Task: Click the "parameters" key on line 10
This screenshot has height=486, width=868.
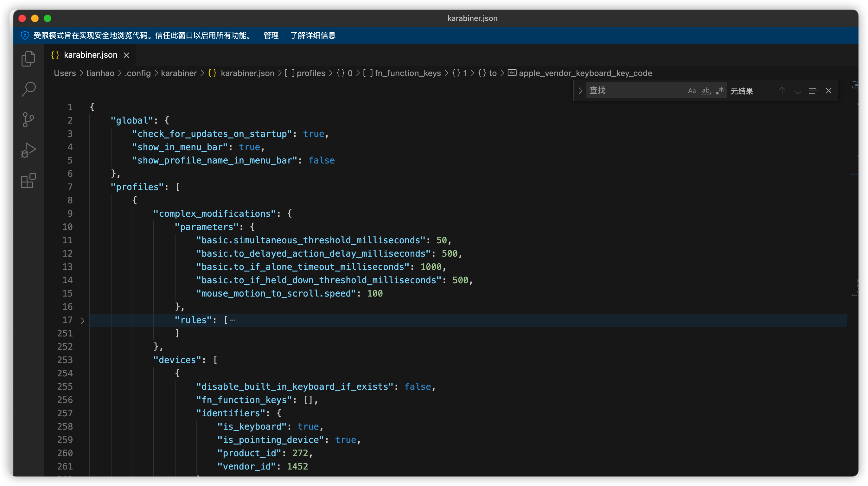Action: point(207,227)
